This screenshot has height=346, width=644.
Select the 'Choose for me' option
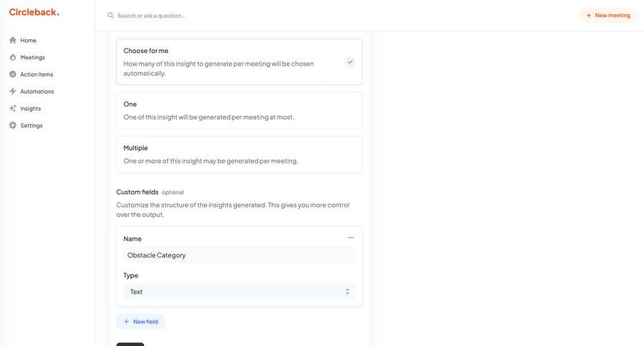coord(239,61)
